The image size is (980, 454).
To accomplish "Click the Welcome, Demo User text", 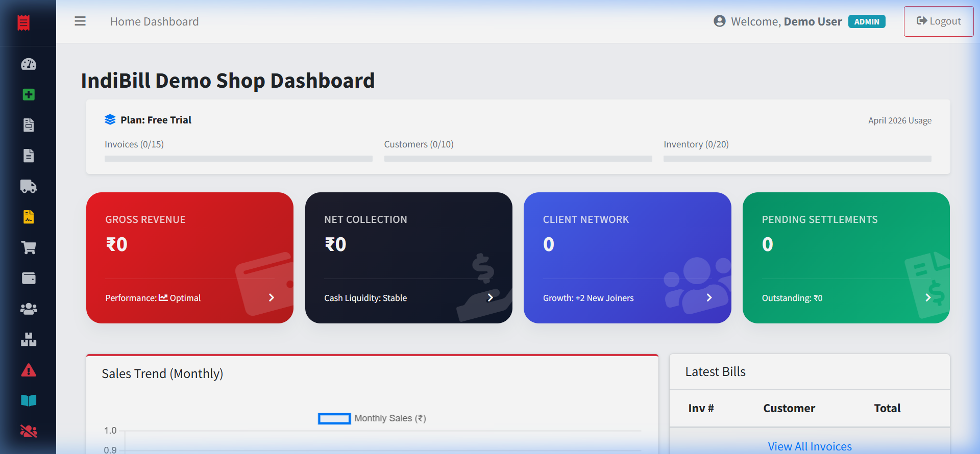I will [x=787, y=21].
